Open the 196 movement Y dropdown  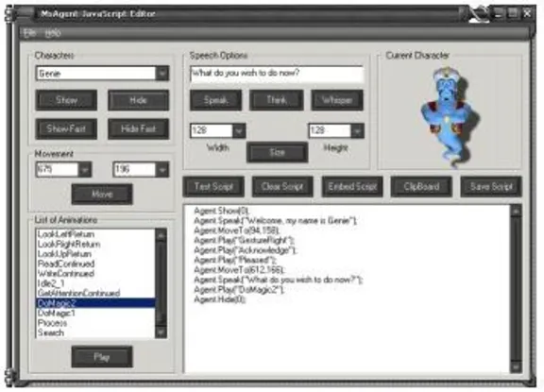tap(162, 170)
